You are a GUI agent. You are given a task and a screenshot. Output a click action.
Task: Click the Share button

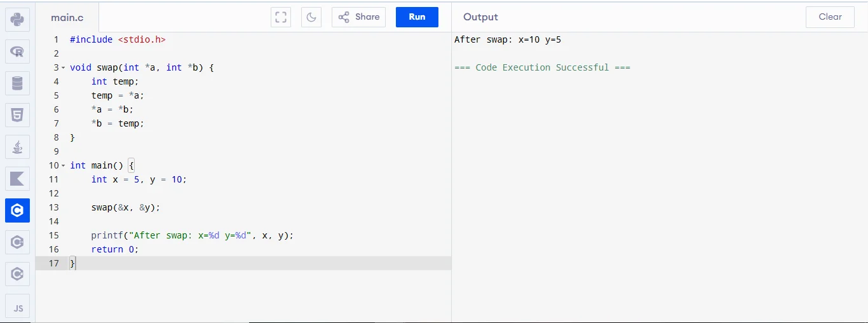(x=358, y=17)
